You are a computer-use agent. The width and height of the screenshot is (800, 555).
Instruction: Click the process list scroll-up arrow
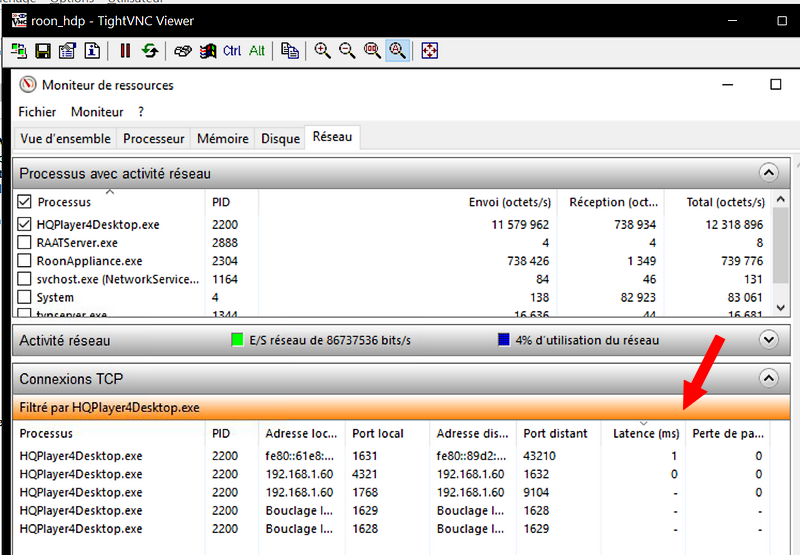[780, 199]
